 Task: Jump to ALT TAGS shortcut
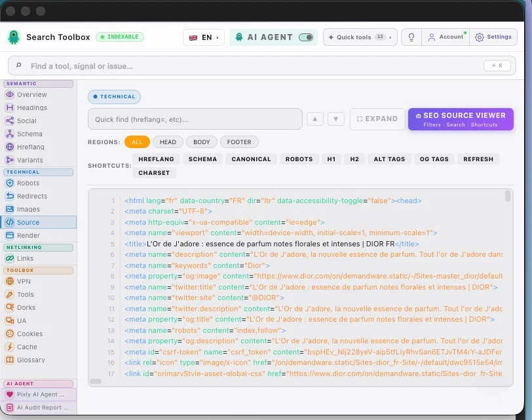(389, 159)
